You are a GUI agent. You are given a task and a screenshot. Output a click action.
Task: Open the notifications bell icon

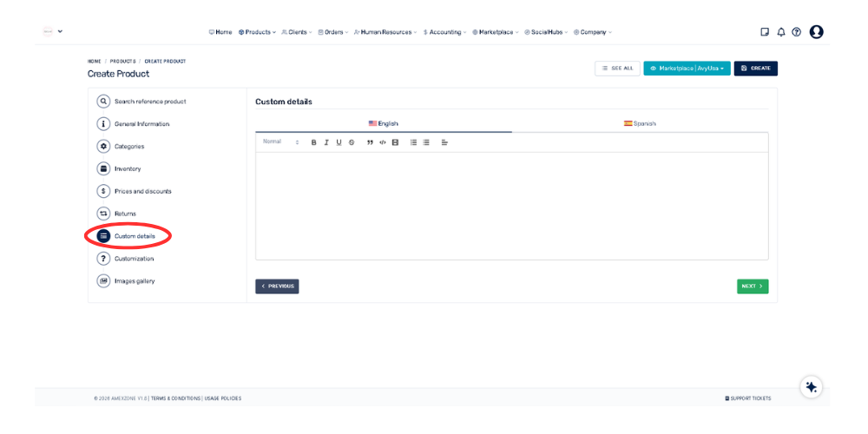click(780, 32)
